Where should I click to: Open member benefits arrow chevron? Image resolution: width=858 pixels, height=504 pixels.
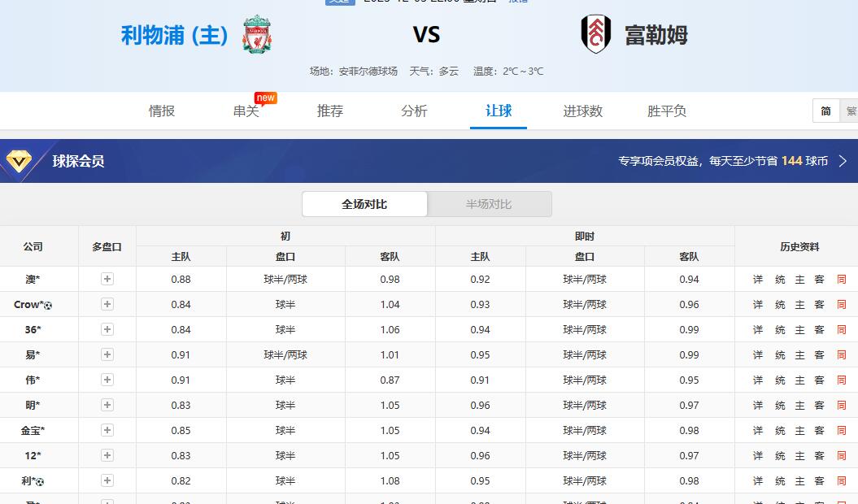click(x=843, y=161)
